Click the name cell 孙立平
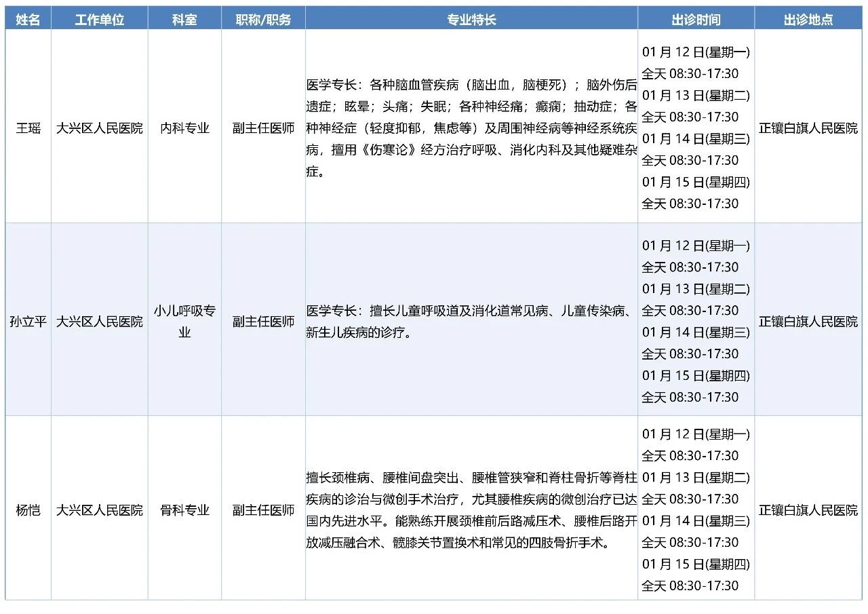868x614 pixels. [x=28, y=322]
